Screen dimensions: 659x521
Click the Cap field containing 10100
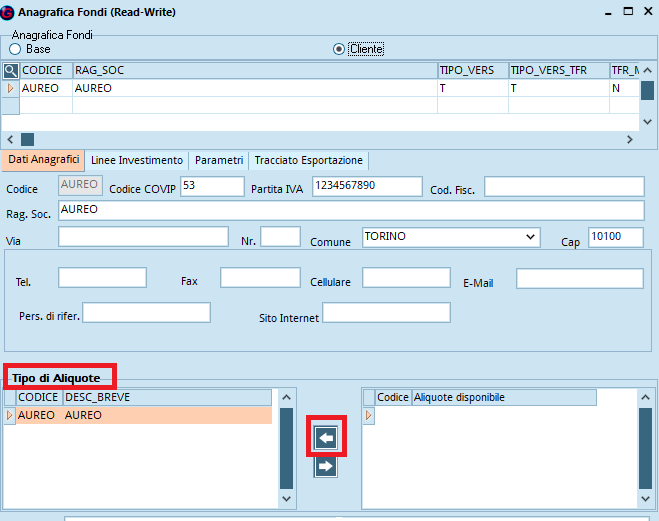pyautogui.click(x=616, y=237)
